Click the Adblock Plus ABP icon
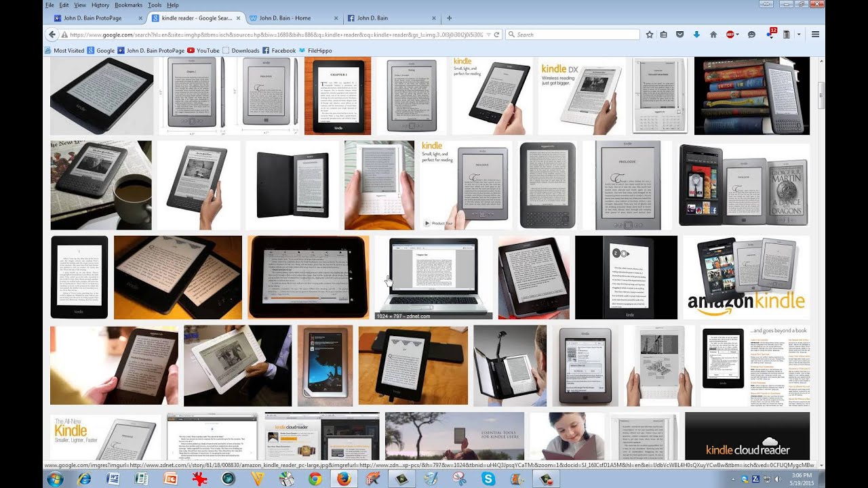The image size is (868, 488). pos(730,34)
